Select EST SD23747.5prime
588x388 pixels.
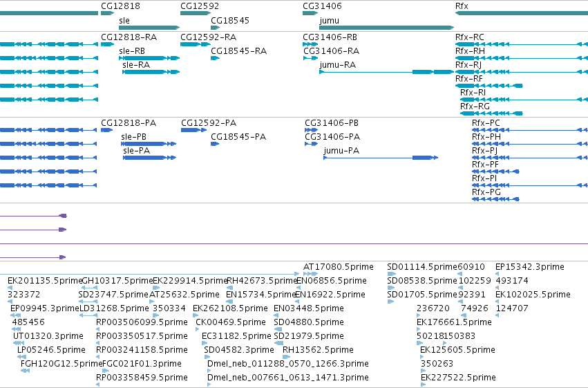(x=113, y=295)
